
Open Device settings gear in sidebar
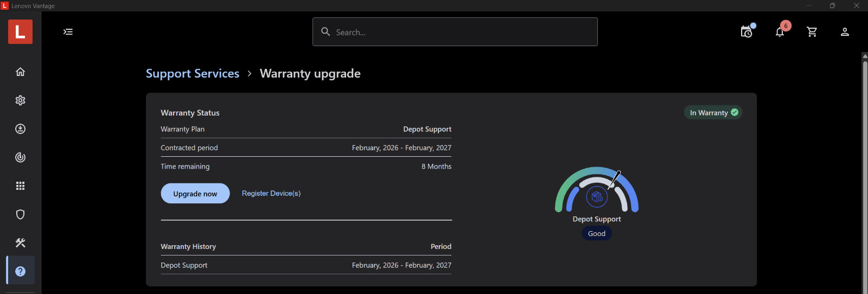(x=20, y=100)
